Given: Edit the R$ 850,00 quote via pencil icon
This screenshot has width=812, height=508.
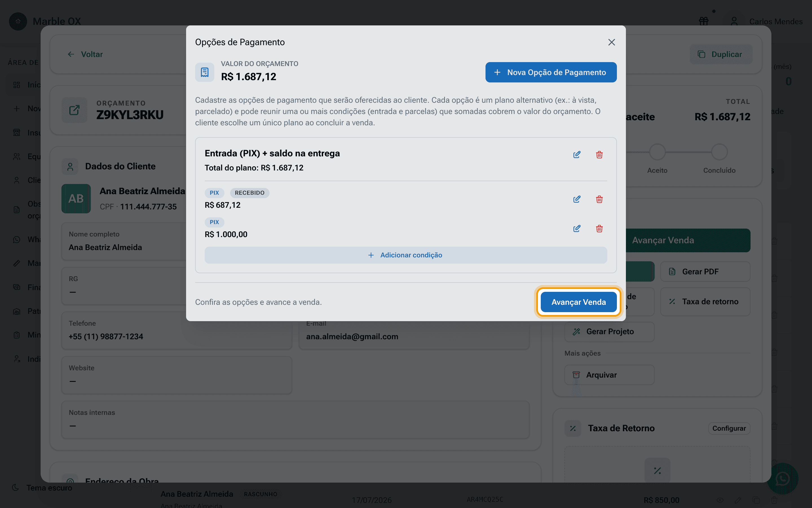Looking at the screenshot, I should (x=738, y=500).
